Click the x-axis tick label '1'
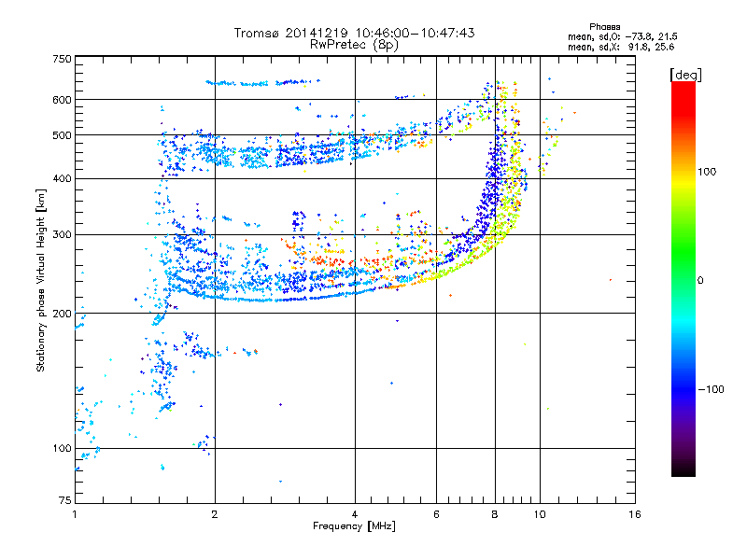 [75, 514]
